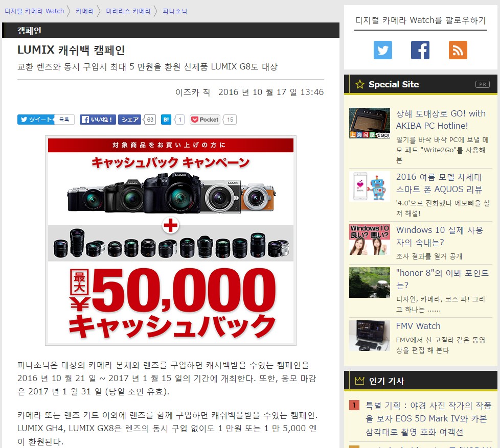Open the Windows 10 user opinion article
This screenshot has height=448, width=500.
(439, 236)
